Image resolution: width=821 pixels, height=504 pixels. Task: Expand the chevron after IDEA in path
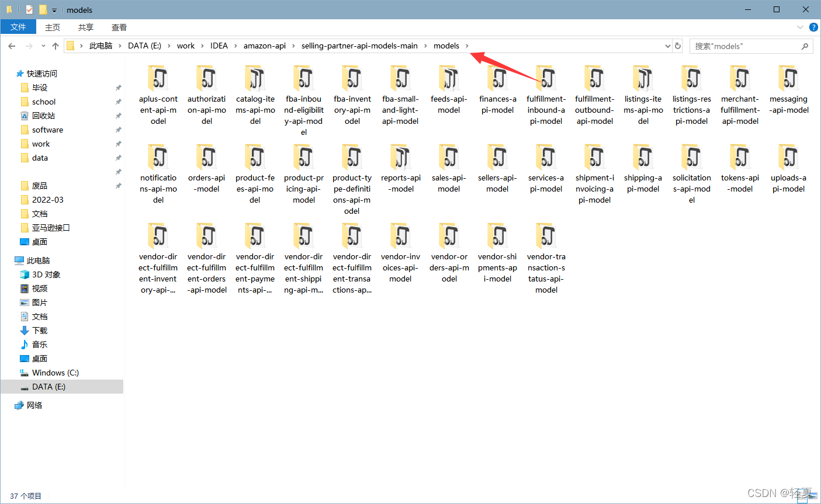(x=235, y=46)
